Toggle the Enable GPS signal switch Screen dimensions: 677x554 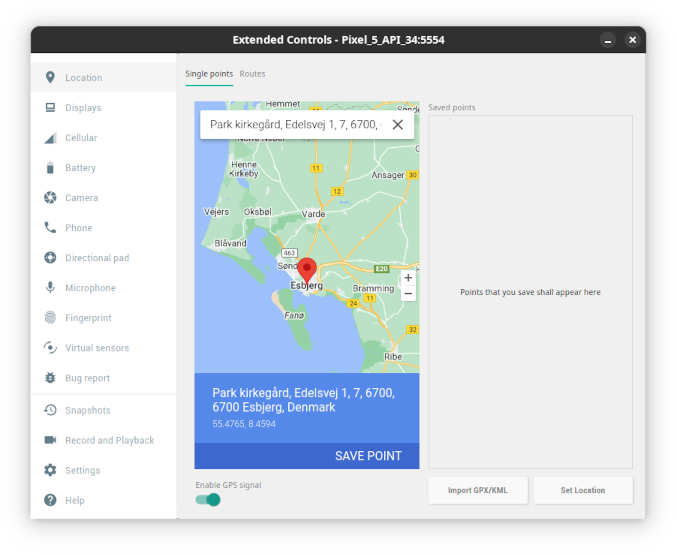pos(208,500)
